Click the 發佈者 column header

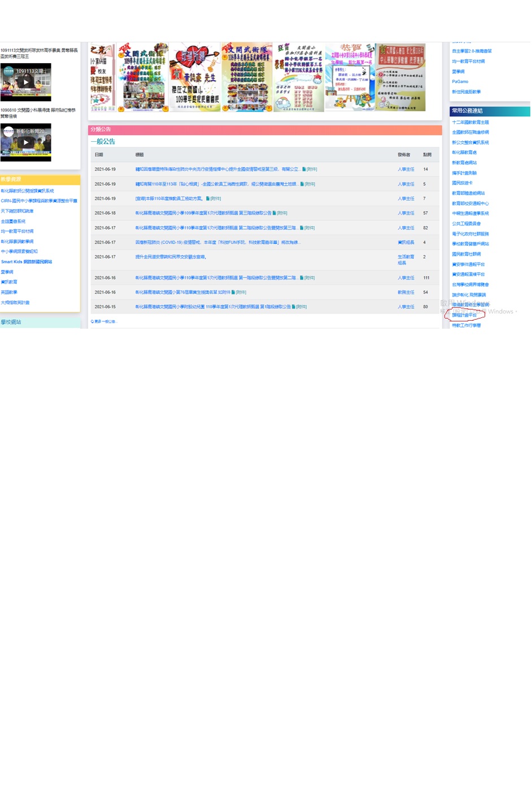coord(404,155)
